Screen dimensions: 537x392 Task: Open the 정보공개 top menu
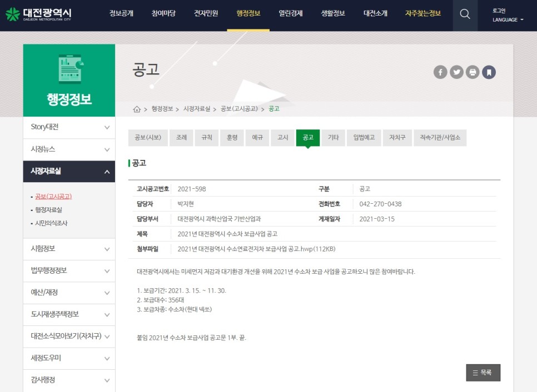pyautogui.click(x=121, y=13)
